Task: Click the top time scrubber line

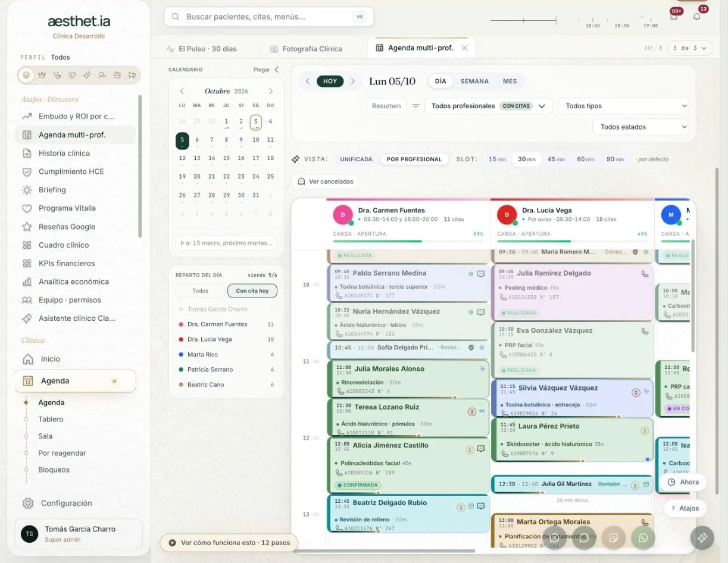Action: click(523, 21)
